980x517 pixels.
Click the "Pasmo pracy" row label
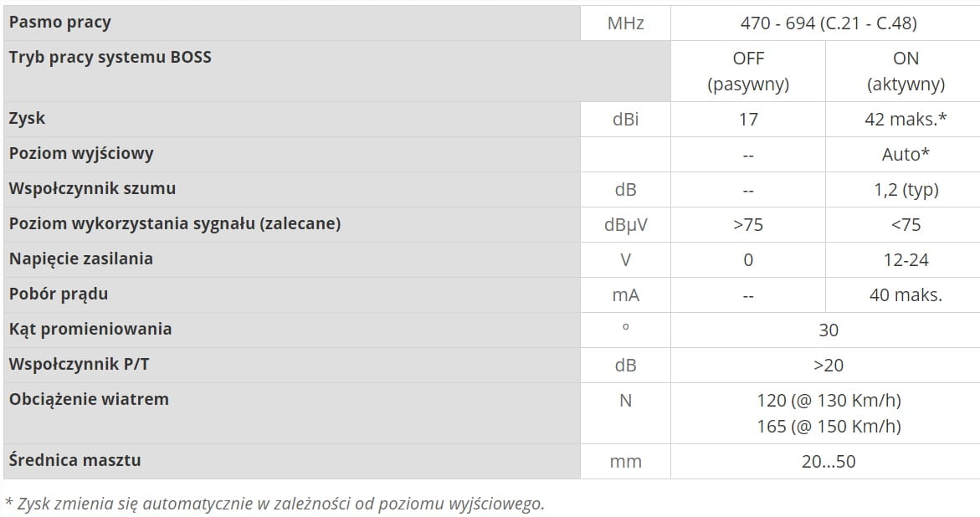tap(59, 23)
